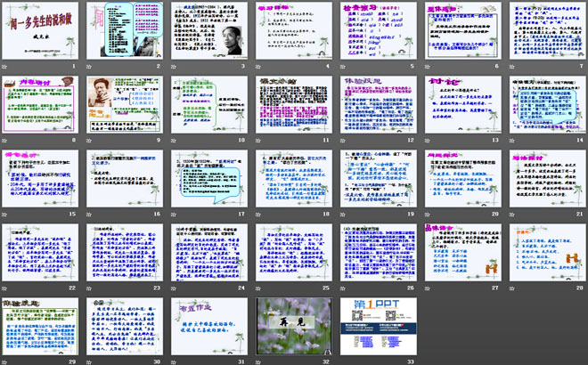Select slide 9 with man's portrait
Image resolution: width=588 pixels, height=365 pixels.
point(125,104)
